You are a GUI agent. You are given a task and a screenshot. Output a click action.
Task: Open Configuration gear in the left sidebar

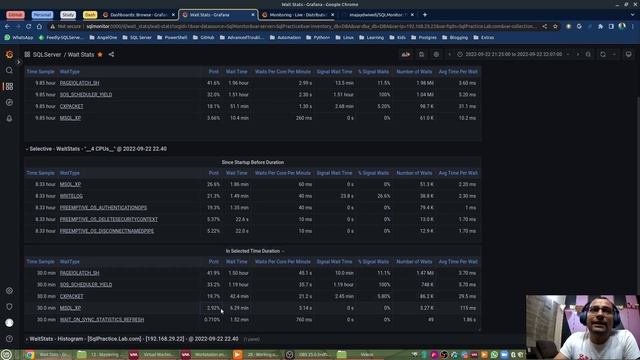pos(9,291)
